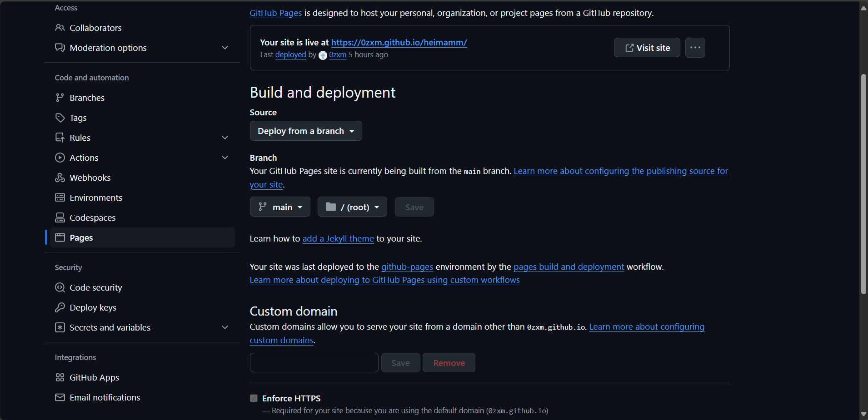Viewport: 868px width, 420px height.
Task: Expand the Moderation options section
Action: [224, 48]
